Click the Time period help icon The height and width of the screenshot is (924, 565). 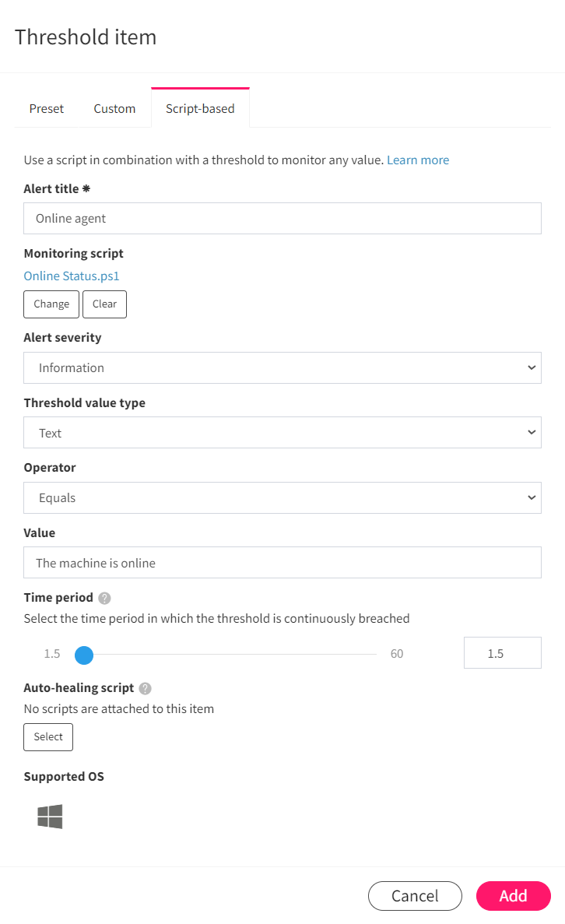(x=104, y=598)
